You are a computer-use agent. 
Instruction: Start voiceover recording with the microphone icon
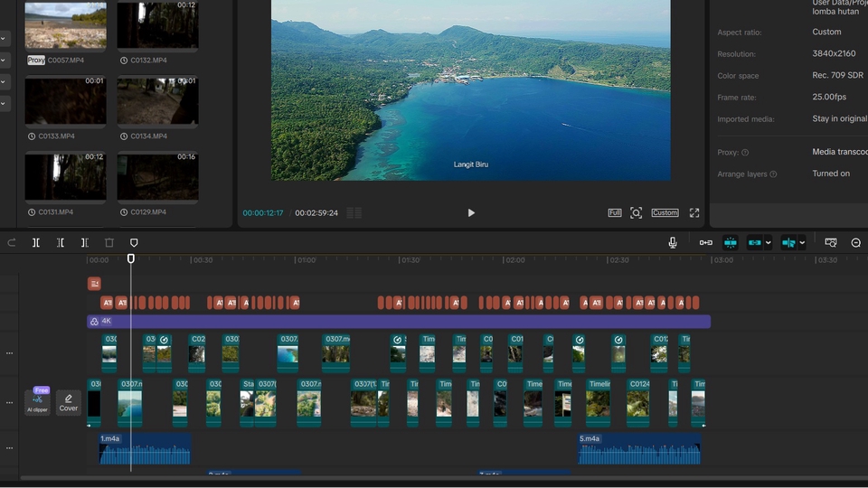coord(673,242)
